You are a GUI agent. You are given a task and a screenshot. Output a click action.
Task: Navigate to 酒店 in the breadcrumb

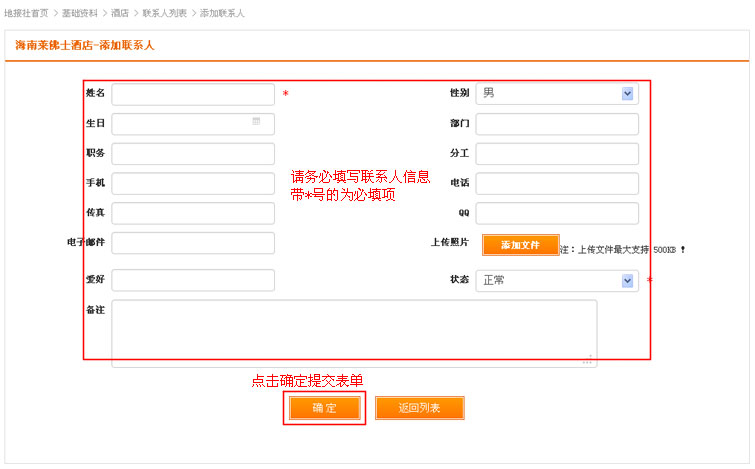[120, 13]
